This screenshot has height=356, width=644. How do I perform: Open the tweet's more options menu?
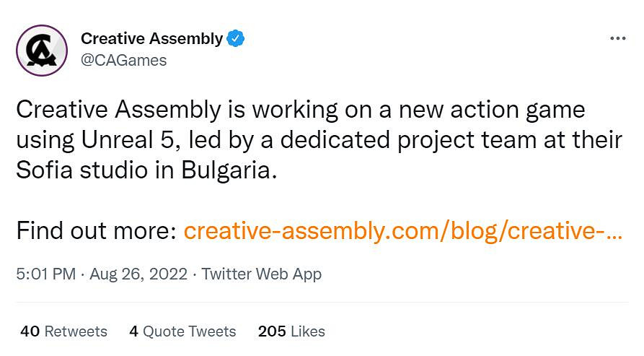(x=617, y=38)
